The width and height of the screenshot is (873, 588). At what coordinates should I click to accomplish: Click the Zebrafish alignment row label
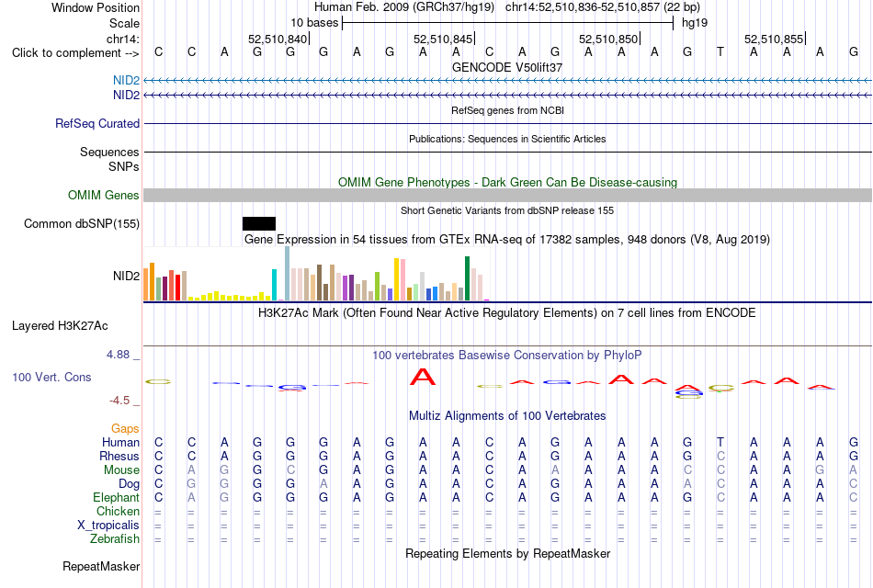115,539
